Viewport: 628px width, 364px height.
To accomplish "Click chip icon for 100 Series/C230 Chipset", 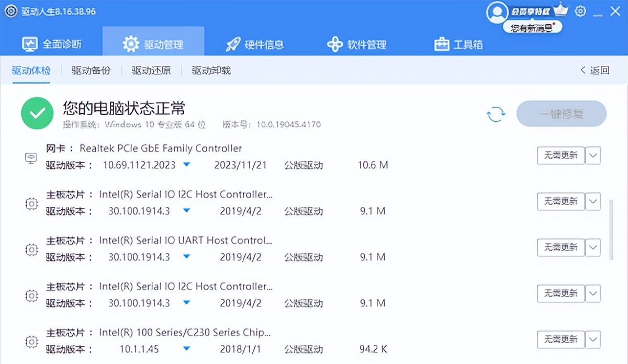I will (x=31, y=342).
